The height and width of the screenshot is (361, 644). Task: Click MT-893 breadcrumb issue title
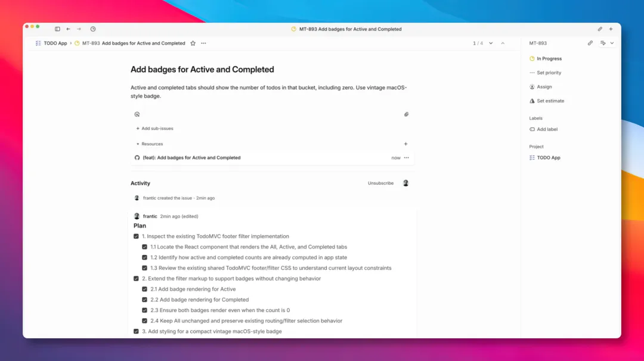pos(134,43)
